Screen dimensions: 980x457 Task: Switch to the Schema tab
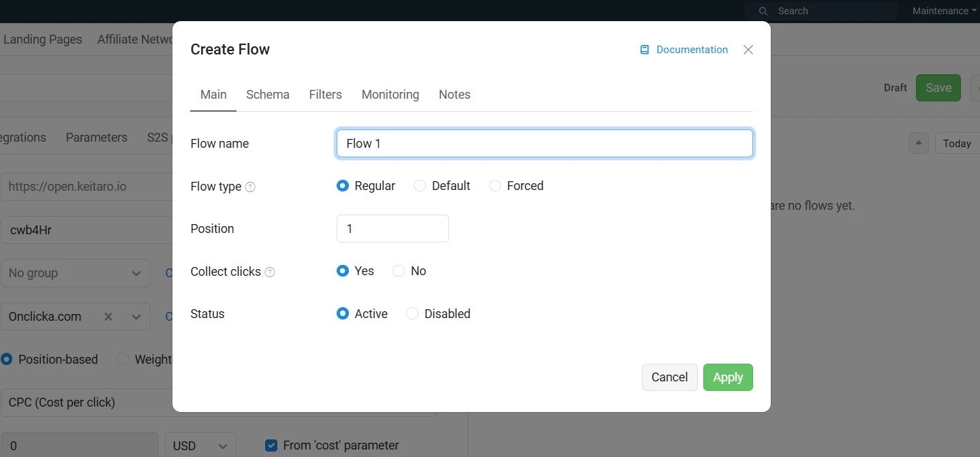267,95
